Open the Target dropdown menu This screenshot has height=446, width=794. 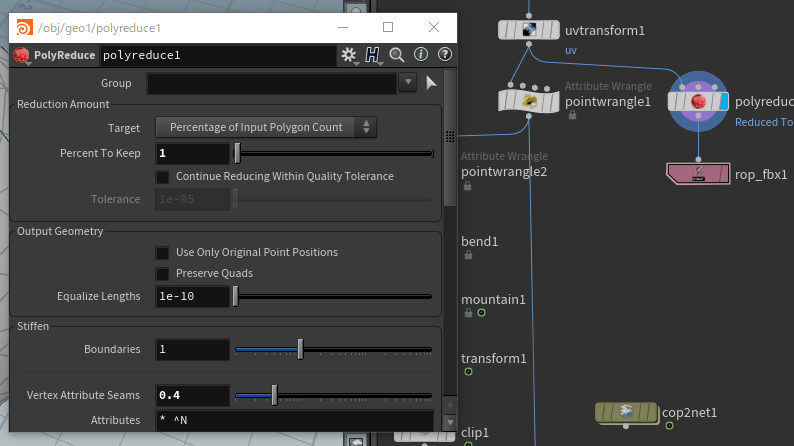click(266, 127)
